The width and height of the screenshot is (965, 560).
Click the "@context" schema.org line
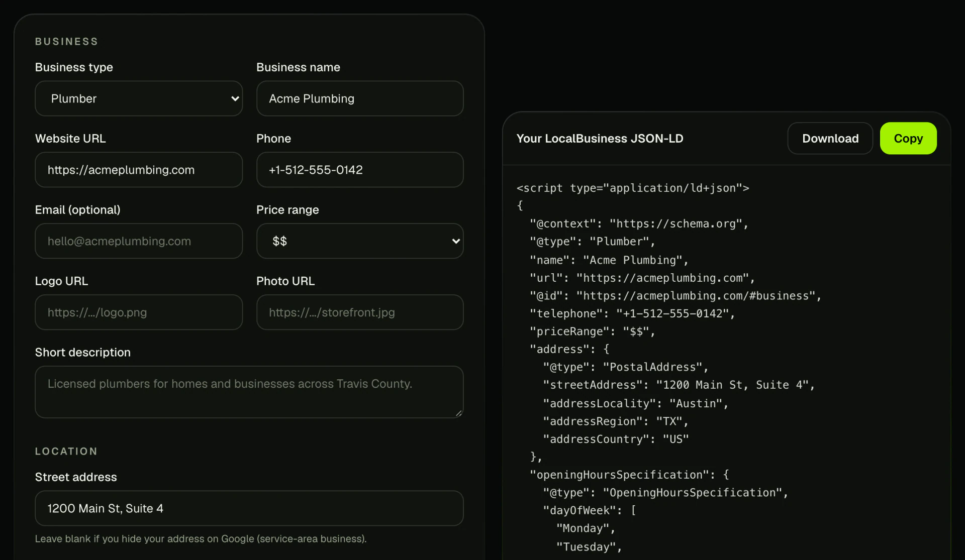click(x=639, y=223)
